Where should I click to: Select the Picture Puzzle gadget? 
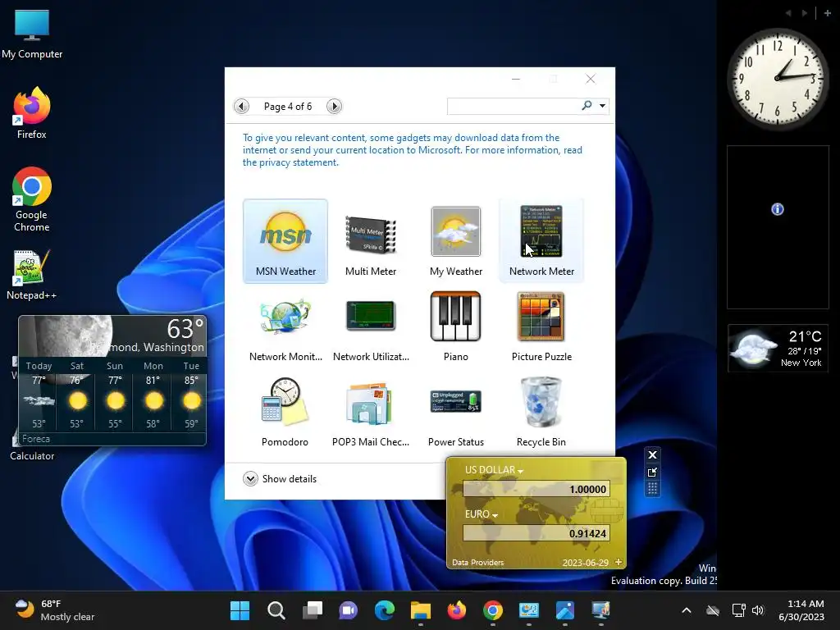(541, 326)
